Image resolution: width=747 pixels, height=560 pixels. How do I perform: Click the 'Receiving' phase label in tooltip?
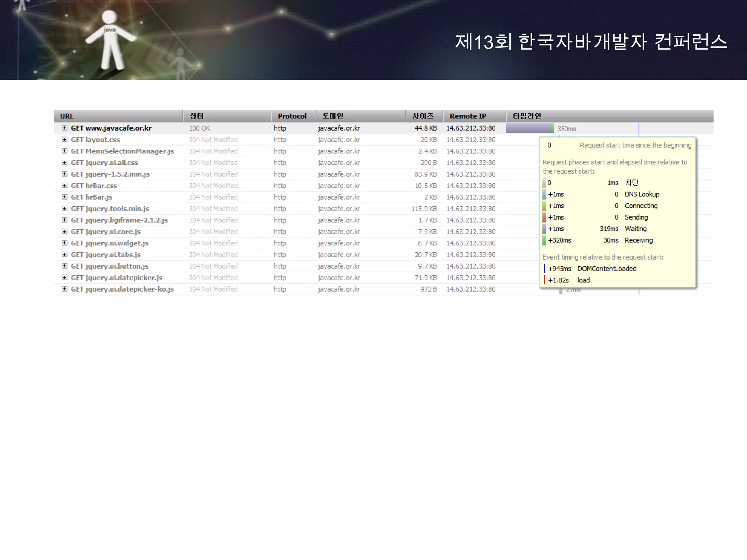tap(639, 240)
